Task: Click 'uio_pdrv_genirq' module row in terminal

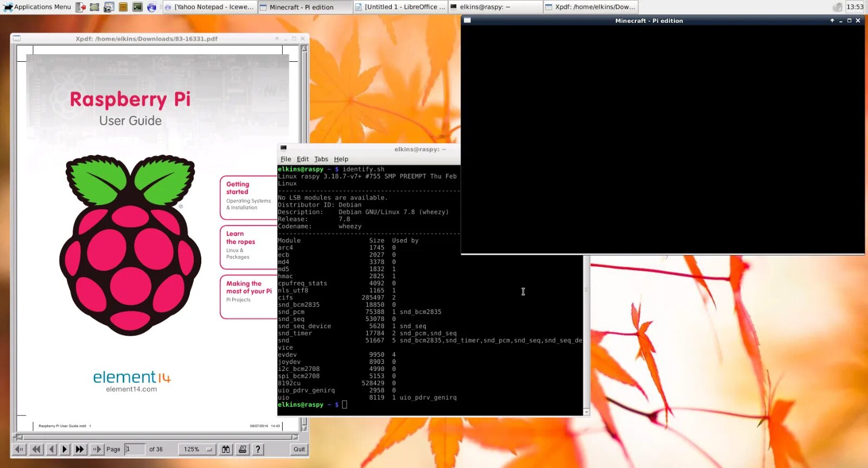Action: [x=337, y=390]
